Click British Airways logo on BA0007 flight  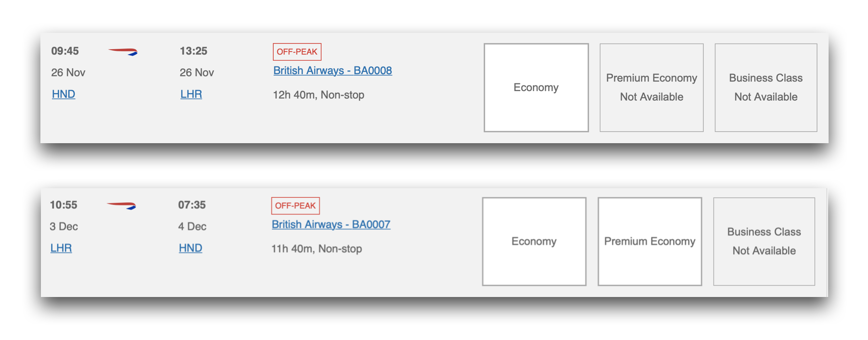(x=121, y=205)
